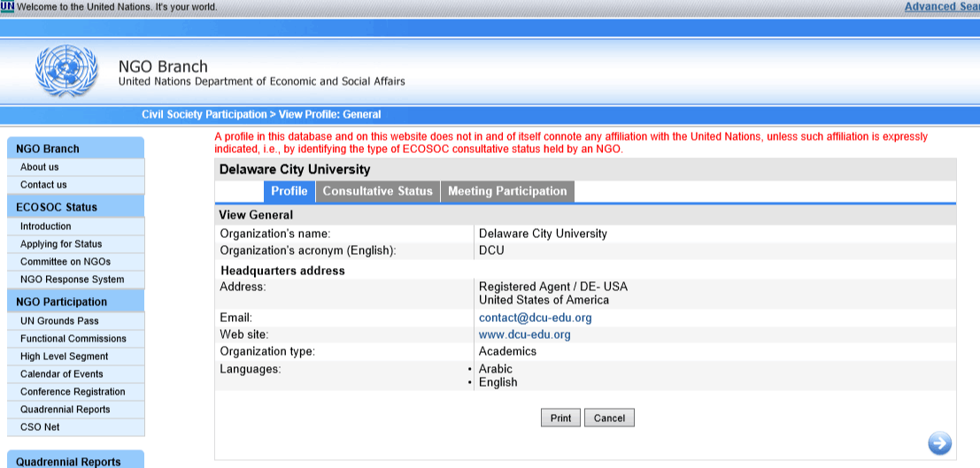Navigate to UN Grounds Pass
980x468 pixels.
(x=59, y=321)
